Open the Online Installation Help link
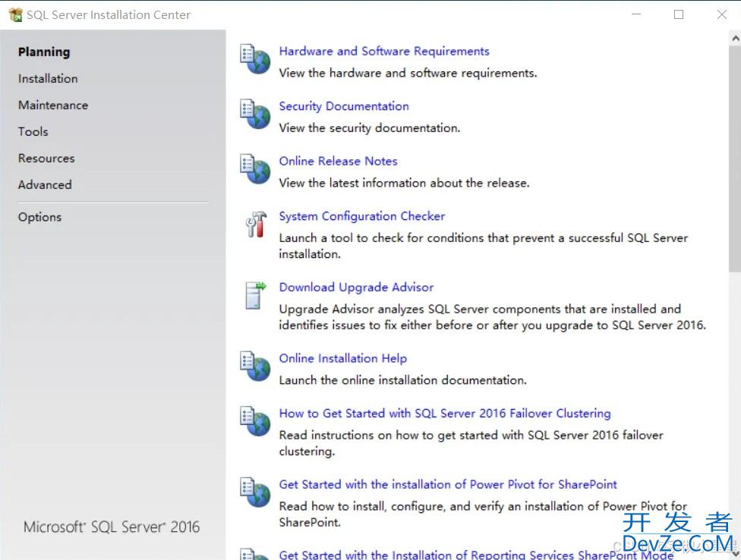 click(x=343, y=358)
